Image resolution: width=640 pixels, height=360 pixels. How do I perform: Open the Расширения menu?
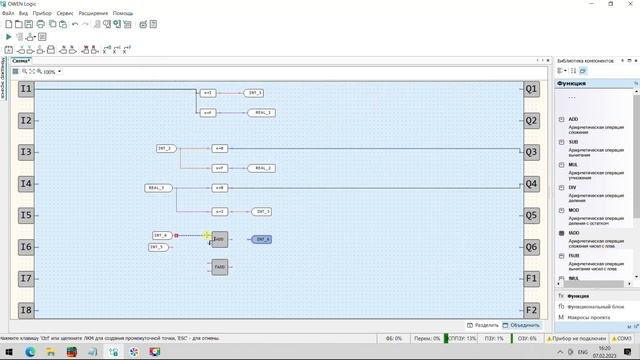click(93, 13)
